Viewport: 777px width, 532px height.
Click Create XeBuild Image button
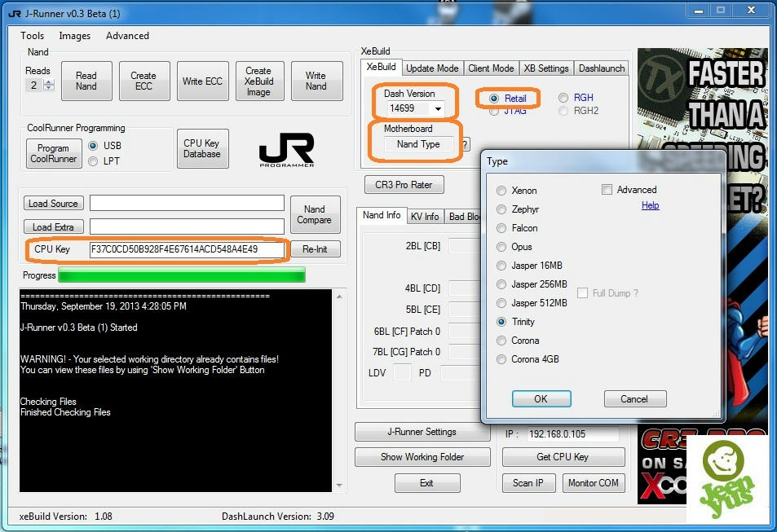pos(258,81)
